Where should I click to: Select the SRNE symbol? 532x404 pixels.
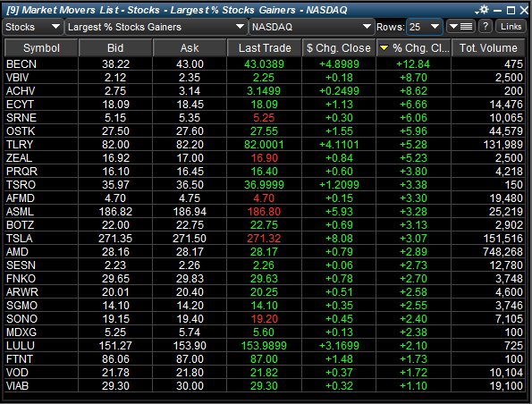21,118
